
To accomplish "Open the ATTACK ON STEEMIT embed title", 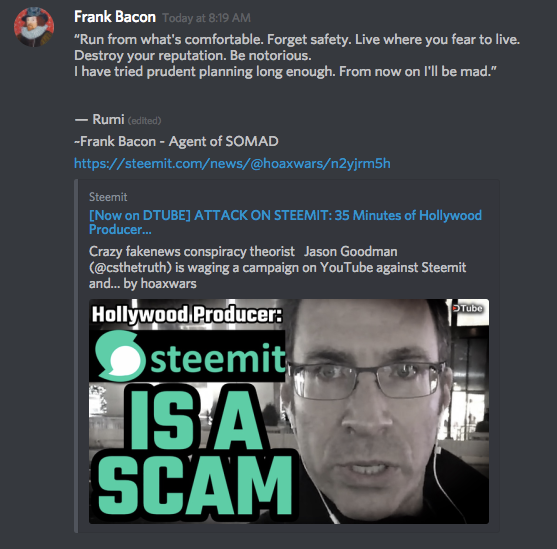I will (x=285, y=222).
